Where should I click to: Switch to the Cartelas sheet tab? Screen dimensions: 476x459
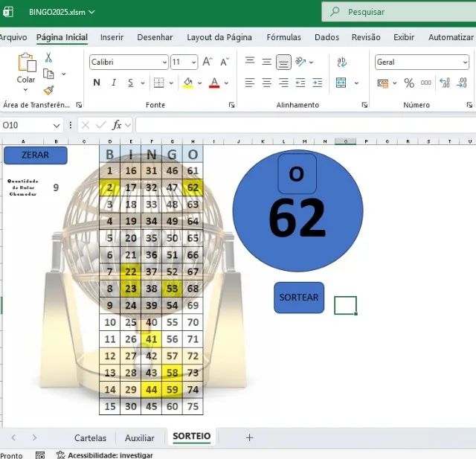(x=90, y=438)
